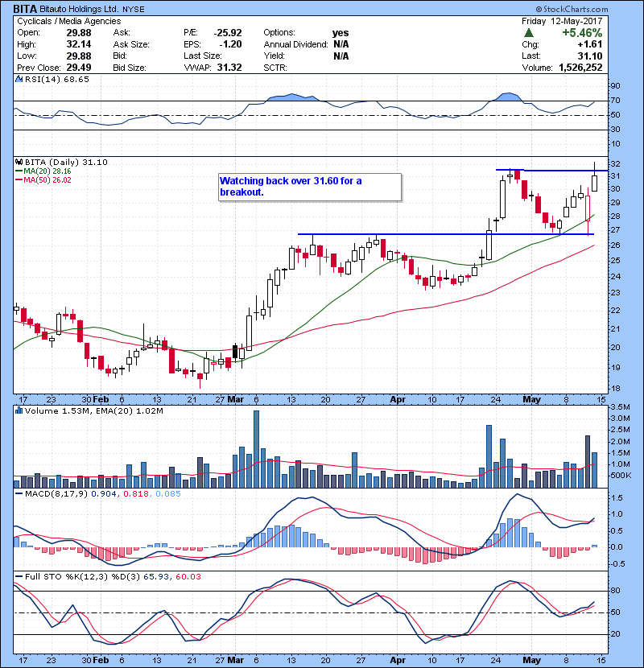
Task: Click the Options yes value
Action: 341,33
